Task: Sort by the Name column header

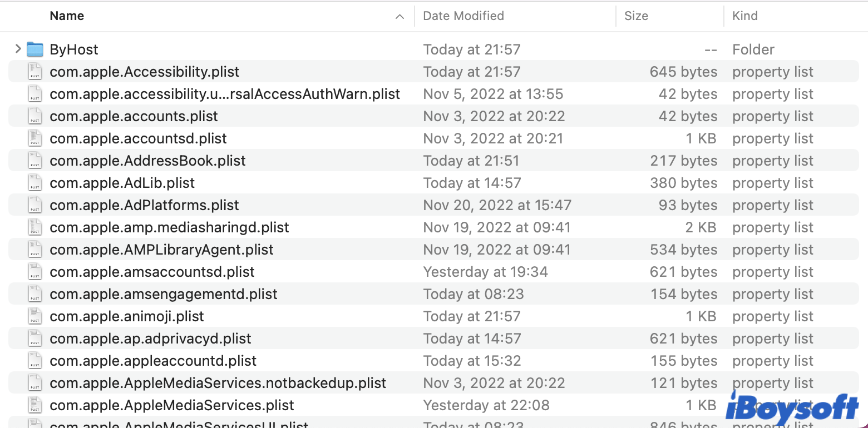Action: (x=67, y=16)
